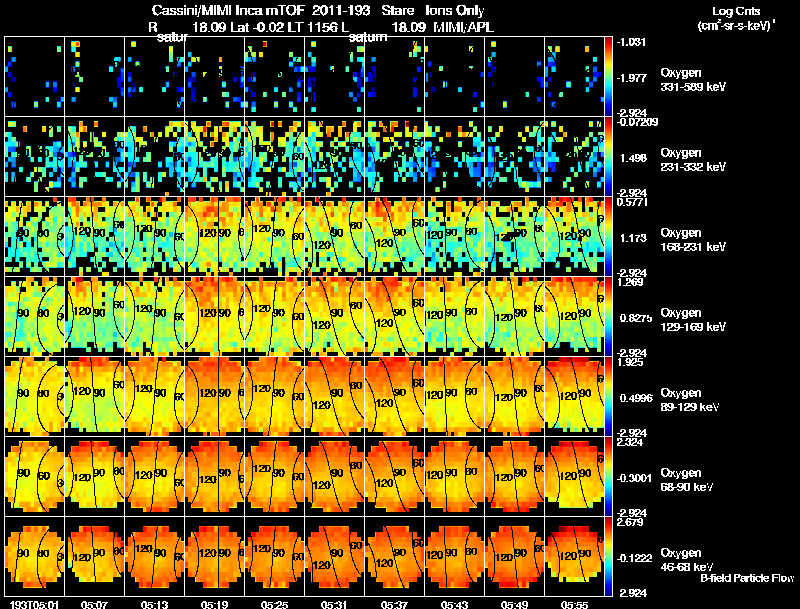Click the 05:31 panel in Oxygen 89-129 keV row
This screenshot has height=609, width=800.
click(x=335, y=396)
